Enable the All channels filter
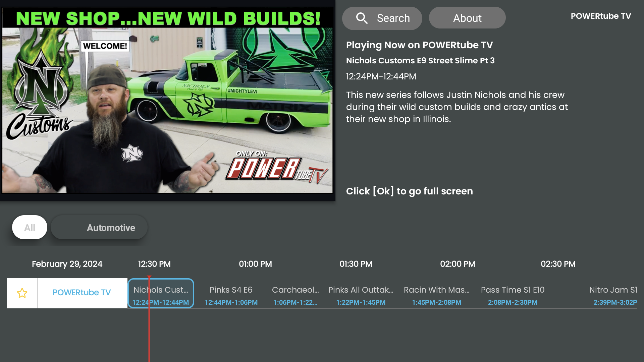Viewport: 644px width, 362px height. (x=29, y=227)
